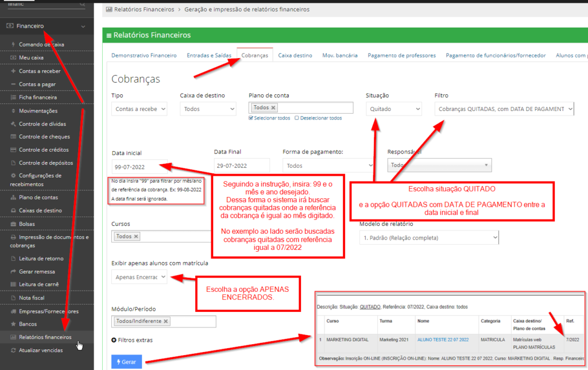Switch to the Demonstrativo Financeiro tab

coord(144,56)
